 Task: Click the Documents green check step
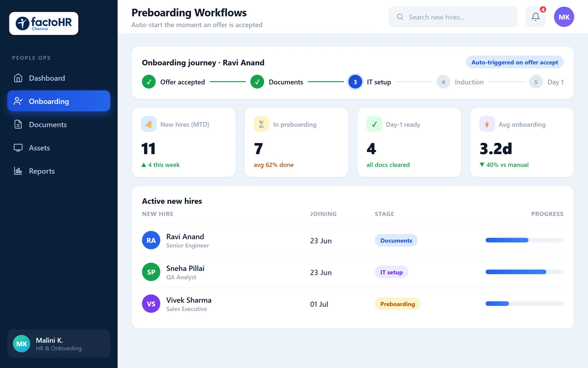tap(257, 82)
